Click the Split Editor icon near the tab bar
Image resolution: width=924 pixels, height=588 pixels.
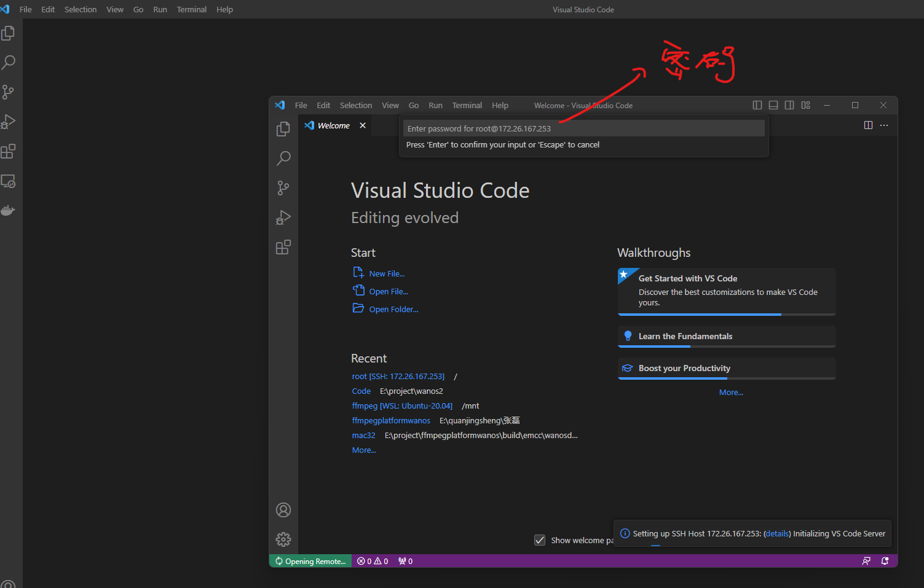click(868, 125)
